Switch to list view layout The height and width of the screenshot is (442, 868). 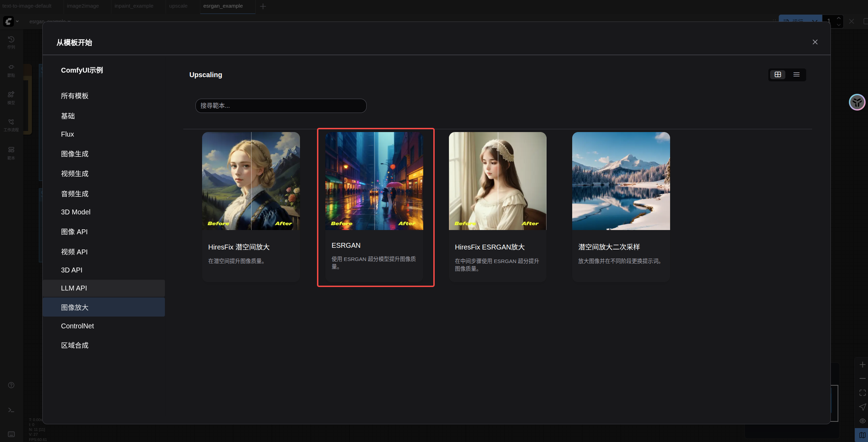796,75
